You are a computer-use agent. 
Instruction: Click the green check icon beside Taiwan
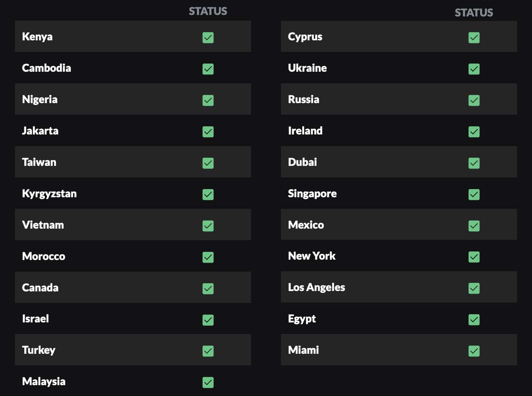(x=208, y=163)
